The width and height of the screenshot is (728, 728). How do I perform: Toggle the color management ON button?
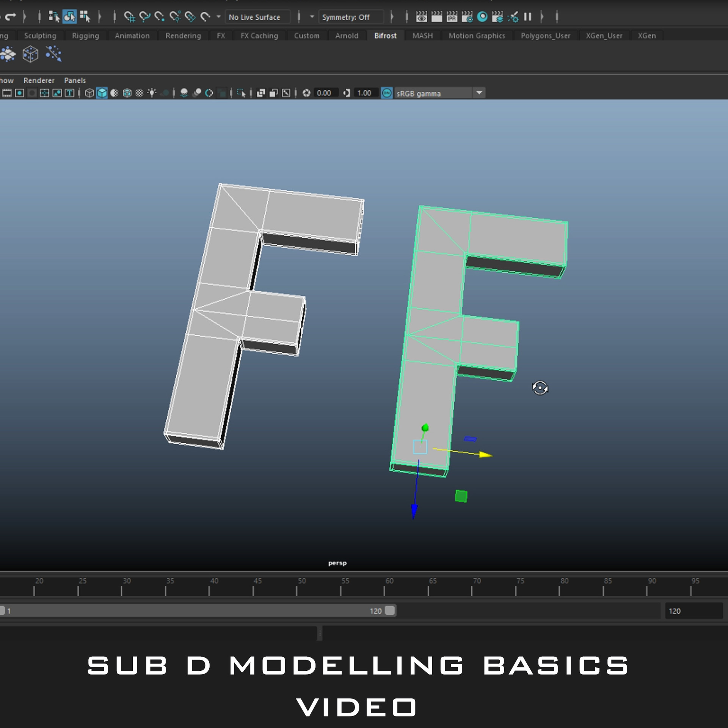[x=387, y=93]
